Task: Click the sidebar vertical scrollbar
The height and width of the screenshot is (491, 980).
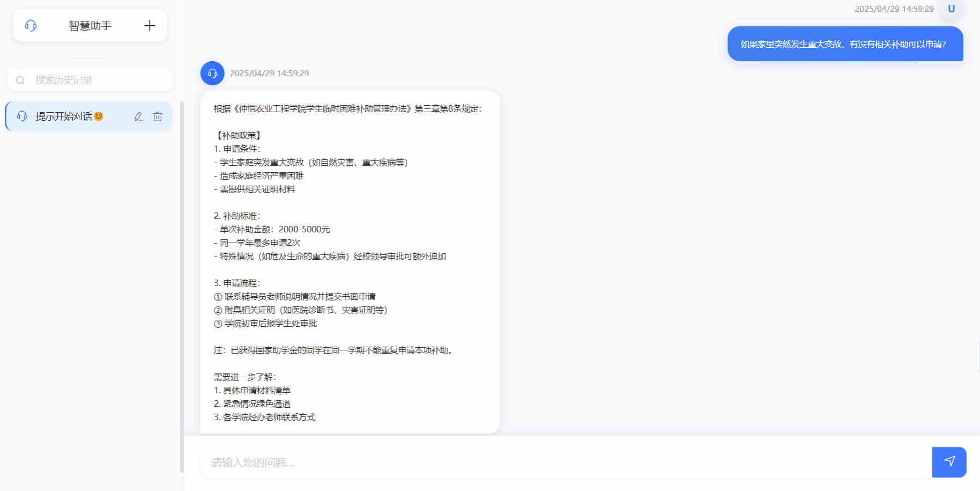Action: click(x=182, y=287)
